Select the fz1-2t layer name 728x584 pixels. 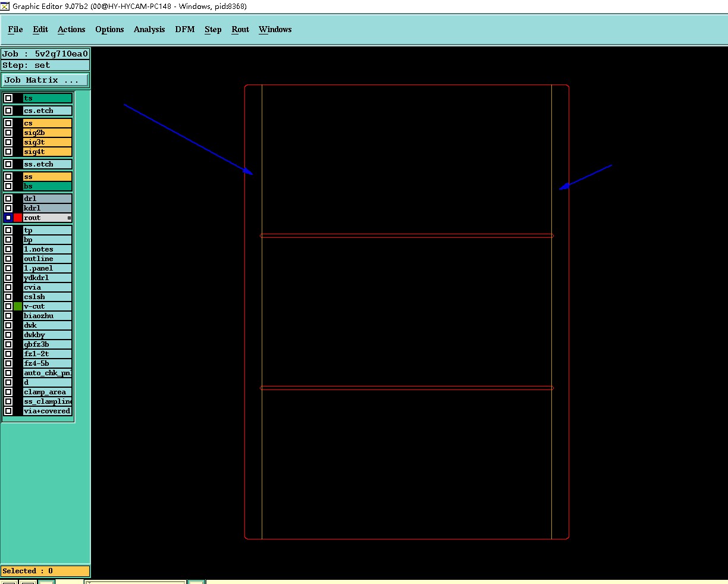pos(48,354)
